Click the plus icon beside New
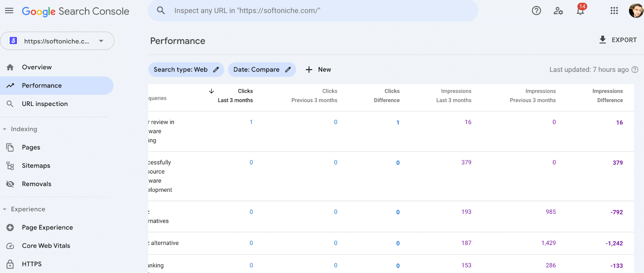Image resolution: width=644 pixels, height=273 pixels. (309, 70)
